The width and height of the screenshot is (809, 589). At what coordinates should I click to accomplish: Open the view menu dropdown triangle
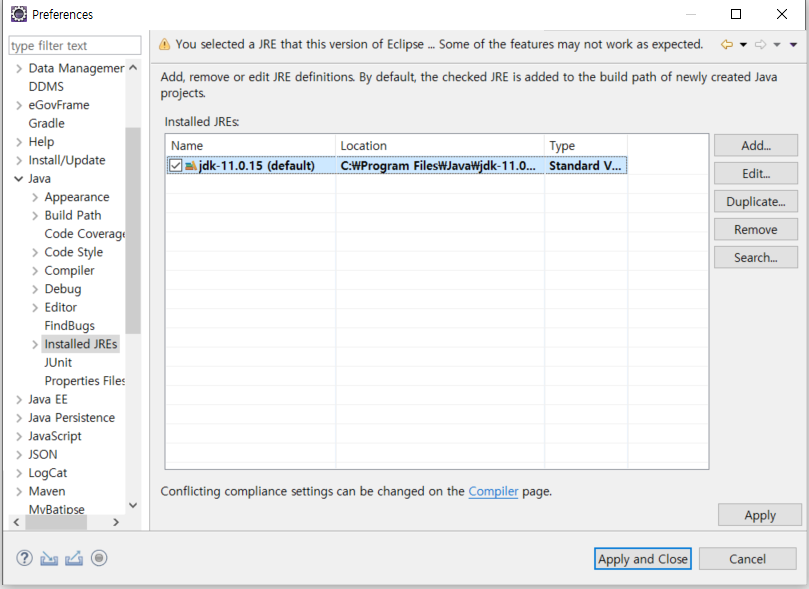(x=794, y=45)
